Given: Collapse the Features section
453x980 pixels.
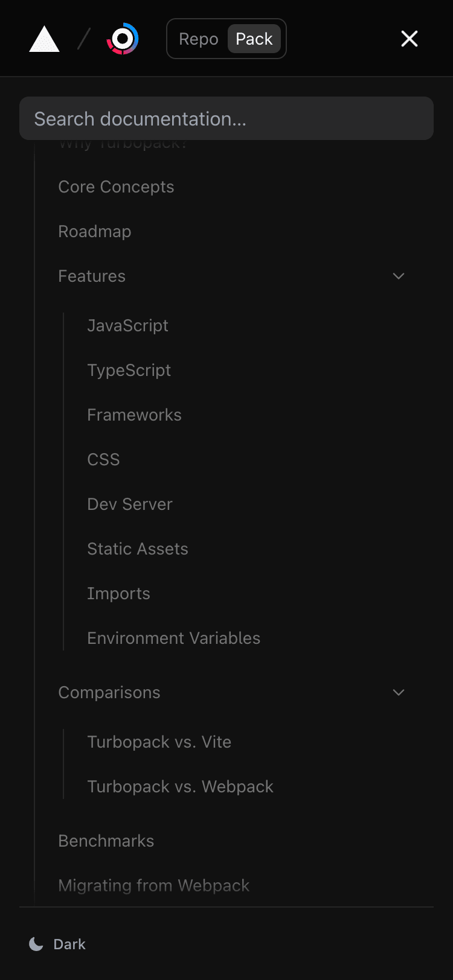Looking at the screenshot, I should tap(398, 276).
